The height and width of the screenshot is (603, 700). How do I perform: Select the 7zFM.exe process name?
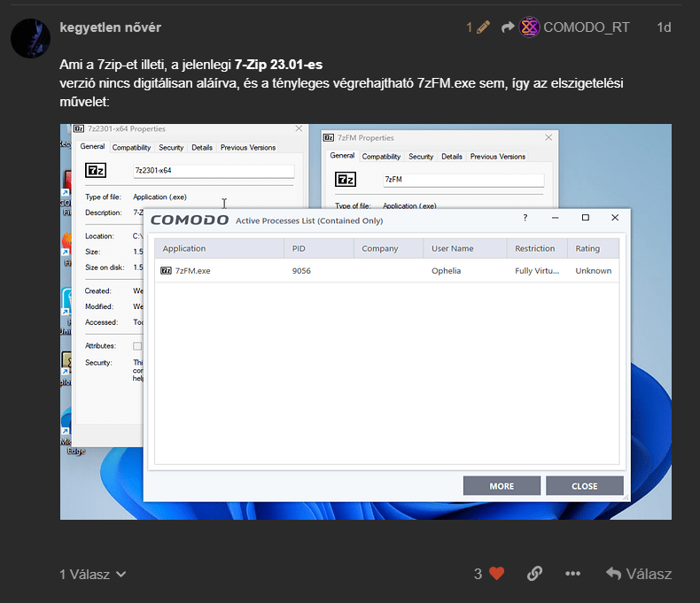click(192, 271)
